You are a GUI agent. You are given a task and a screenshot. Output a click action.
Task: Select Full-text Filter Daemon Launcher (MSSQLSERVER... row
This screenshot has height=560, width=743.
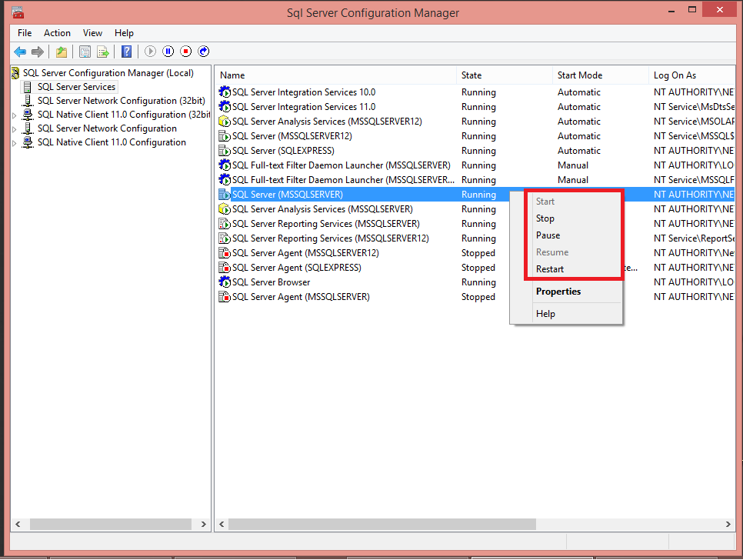(x=476, y=180)
